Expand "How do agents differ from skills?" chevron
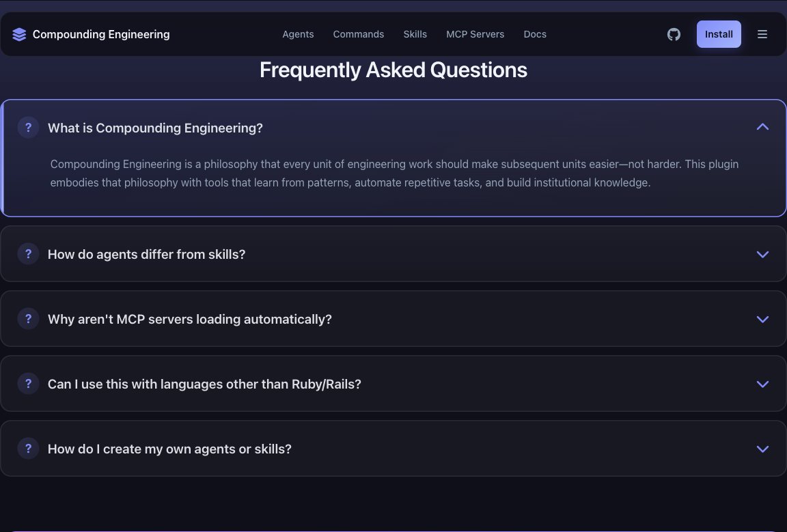 point(762,254)
